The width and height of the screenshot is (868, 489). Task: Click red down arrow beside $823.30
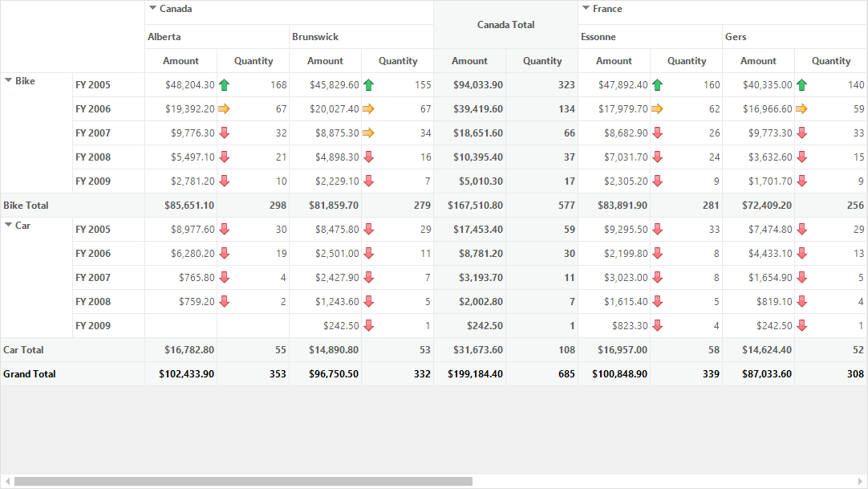(658, 326)
